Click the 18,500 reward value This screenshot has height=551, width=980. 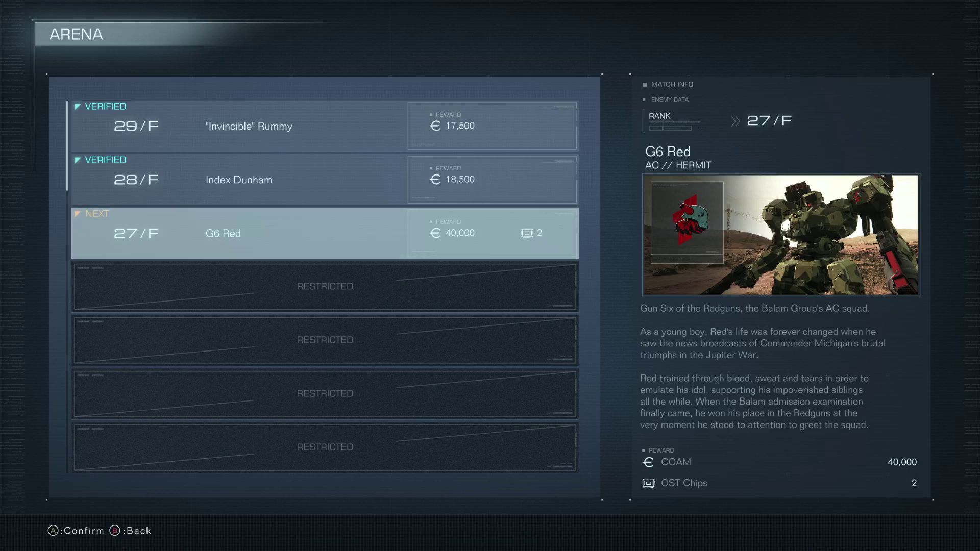click(460, 179)
